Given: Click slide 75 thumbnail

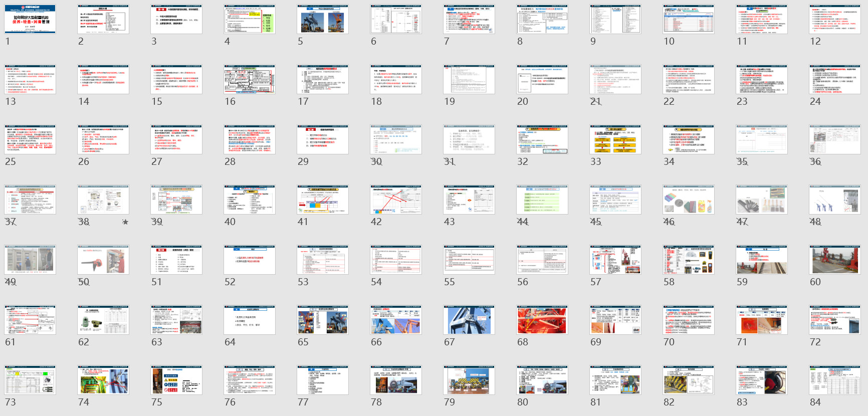Looking at the screenshot, I should pos(176,380).
